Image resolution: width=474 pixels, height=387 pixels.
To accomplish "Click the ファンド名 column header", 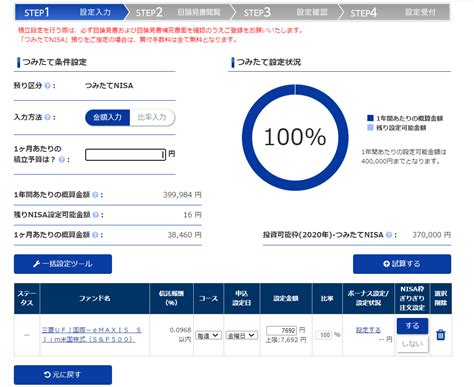I will tap(94, 298).
